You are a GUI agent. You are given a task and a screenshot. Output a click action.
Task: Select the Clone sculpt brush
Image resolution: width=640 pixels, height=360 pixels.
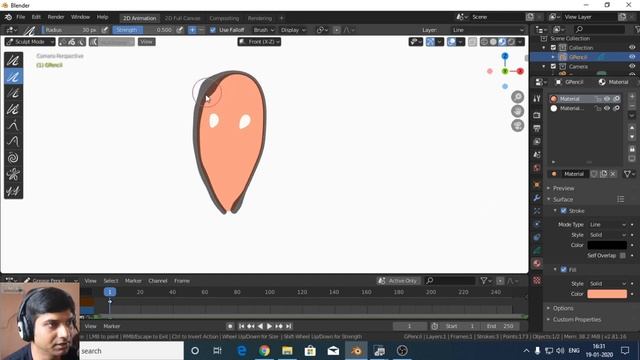pos(13,191)
